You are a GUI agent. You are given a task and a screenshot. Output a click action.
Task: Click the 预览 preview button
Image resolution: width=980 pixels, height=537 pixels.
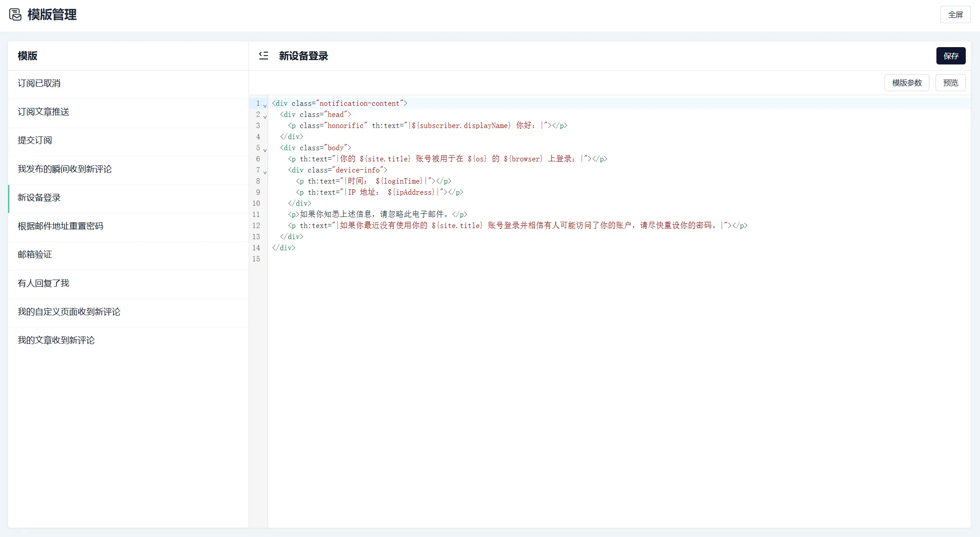(950, 83)
